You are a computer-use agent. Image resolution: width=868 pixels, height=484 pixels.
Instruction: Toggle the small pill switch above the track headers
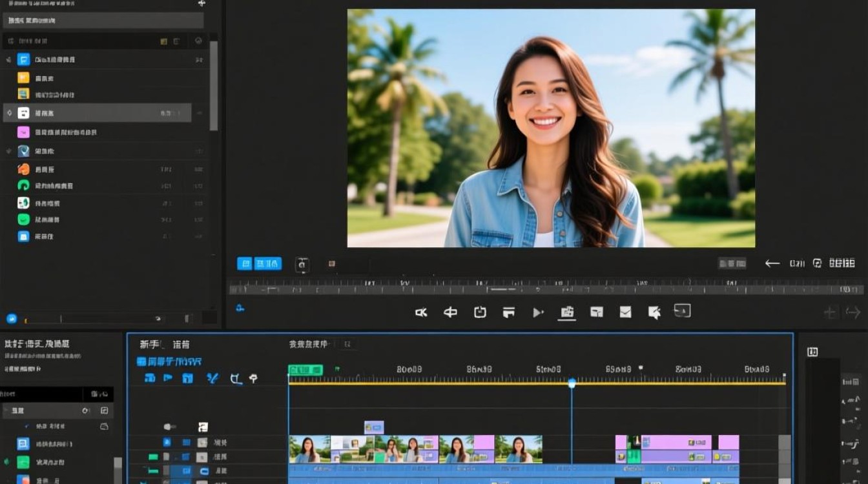coord(170,427)
